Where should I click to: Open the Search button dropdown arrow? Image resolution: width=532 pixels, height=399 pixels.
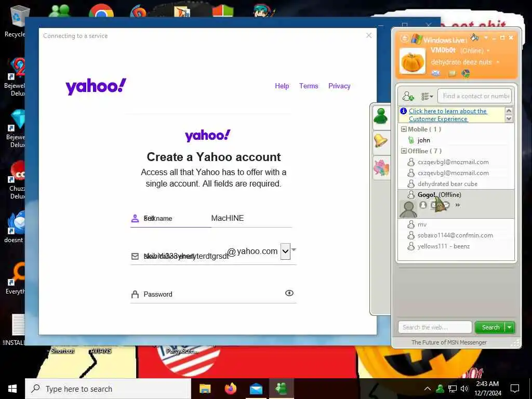[x=510, y=327]
